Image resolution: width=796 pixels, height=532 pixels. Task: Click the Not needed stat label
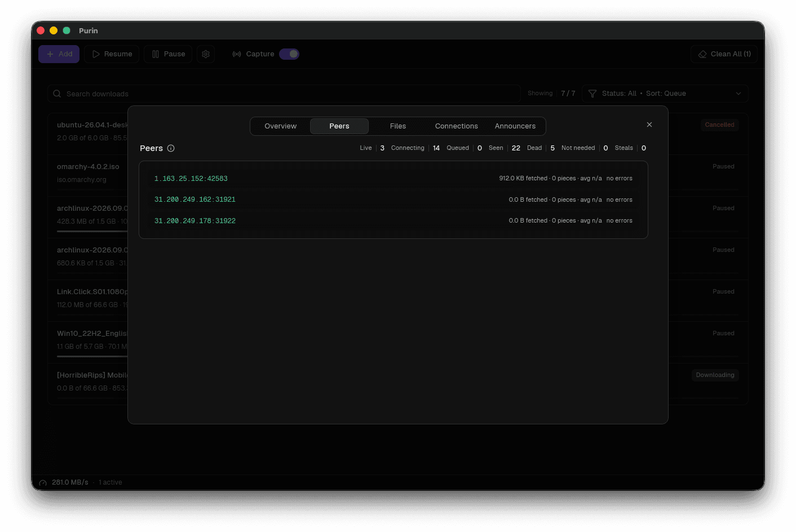(x=578, y=148)
